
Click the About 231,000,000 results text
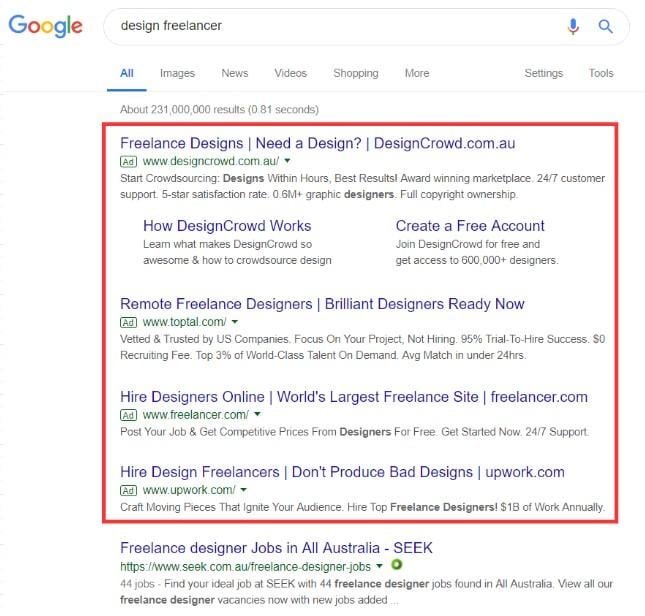click(x=219, y=110)
